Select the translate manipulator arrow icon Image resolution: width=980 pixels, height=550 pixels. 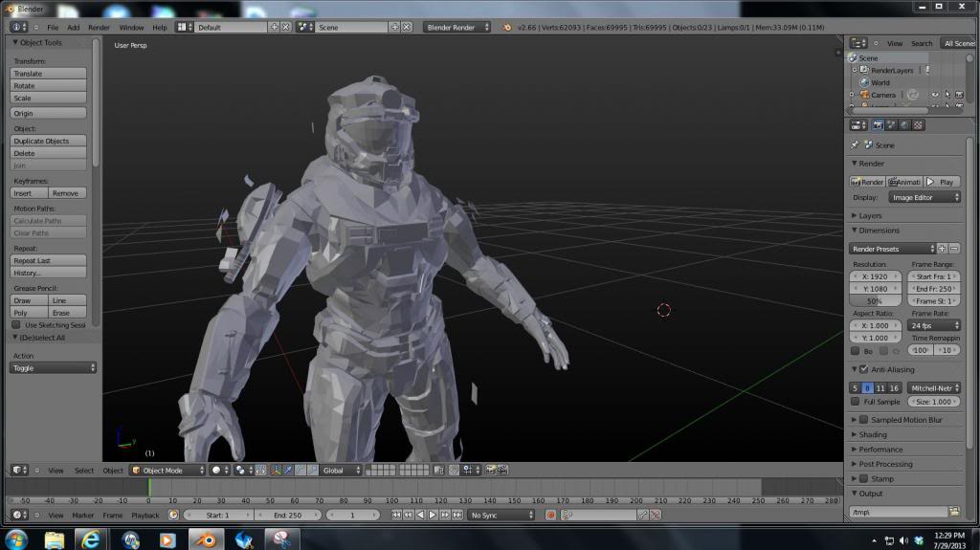click(x=287, y=470)
